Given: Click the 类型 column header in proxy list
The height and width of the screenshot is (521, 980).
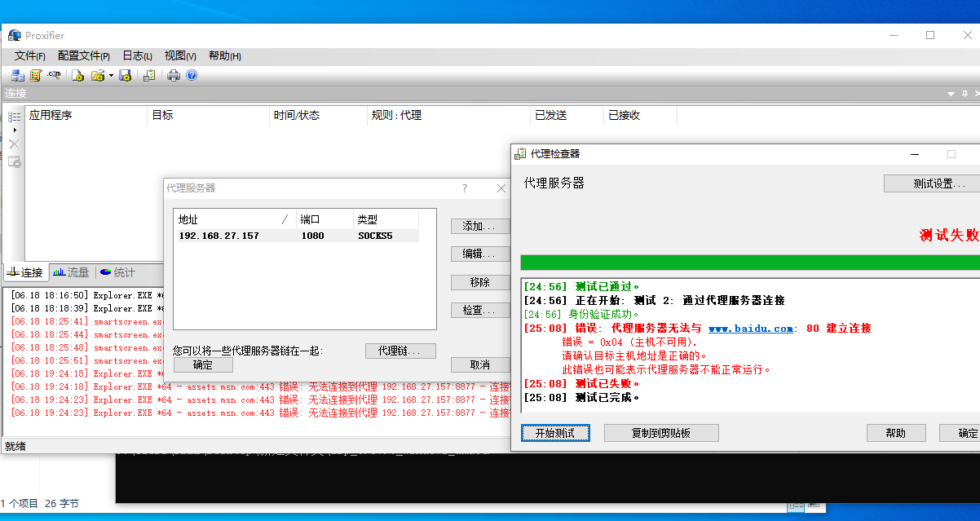Looking at the screenshot, I should coord(386,219).
